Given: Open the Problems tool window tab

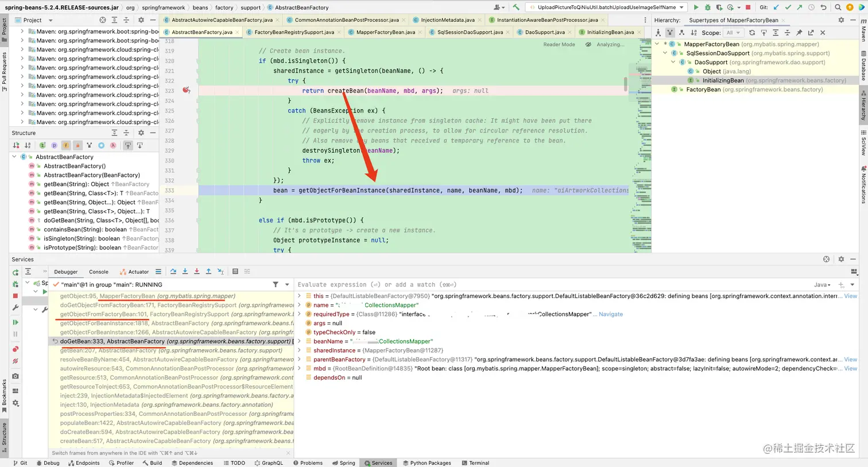Looking at the screenshot, I should [308, 462].
